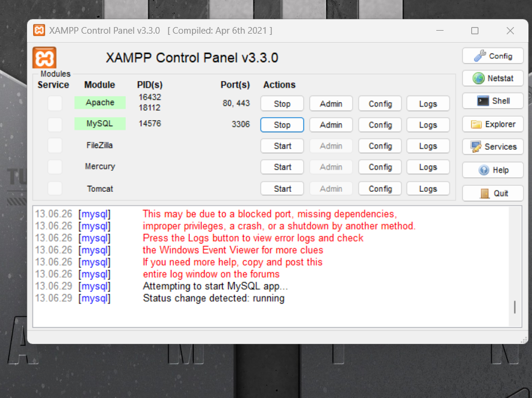The width and height of the screenshot is (532, 398).
Task: Click the Quit door icon
Action: click(485, 194)
